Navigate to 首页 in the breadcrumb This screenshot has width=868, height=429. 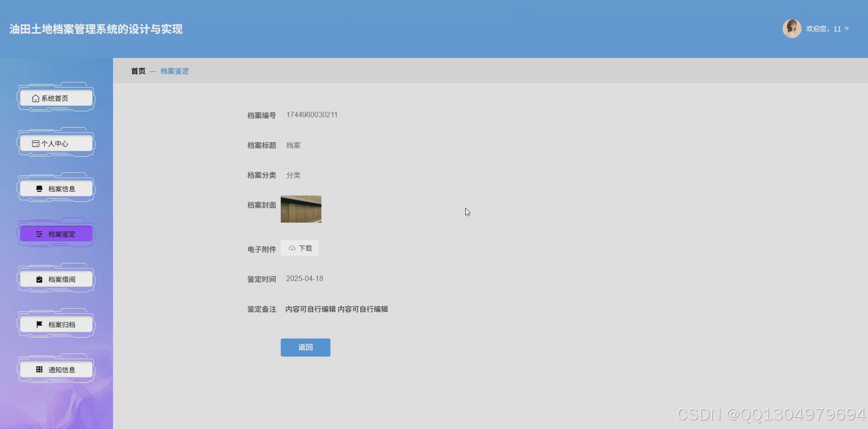tap(138, 71)
